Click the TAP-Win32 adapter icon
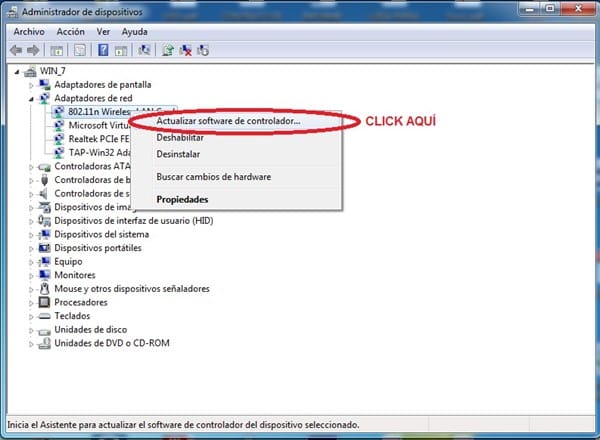Viewport: 600px width, 440px height. click(x=59, y=153)
